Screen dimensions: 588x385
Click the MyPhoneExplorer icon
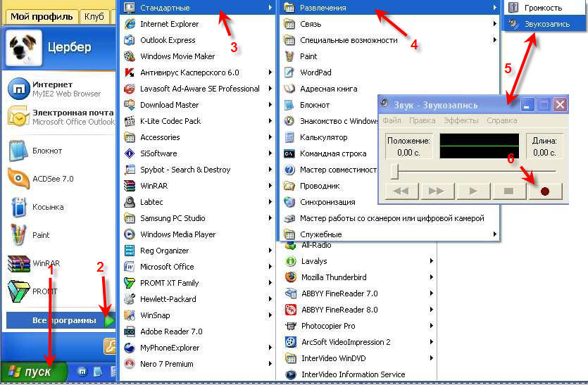coord(130,348)
